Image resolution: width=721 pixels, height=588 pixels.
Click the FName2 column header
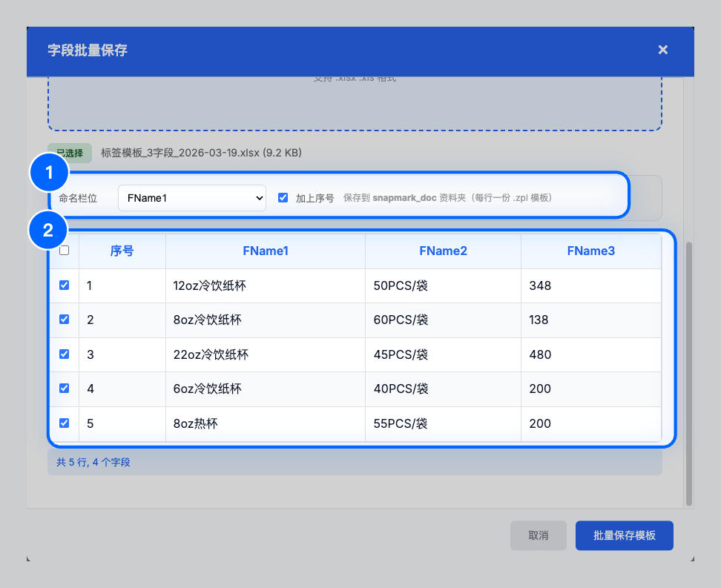coord(443,251)
